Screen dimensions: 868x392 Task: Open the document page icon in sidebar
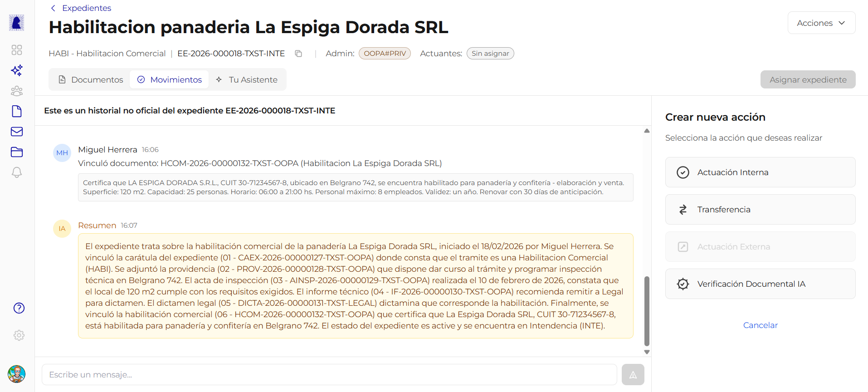point(17,111)
